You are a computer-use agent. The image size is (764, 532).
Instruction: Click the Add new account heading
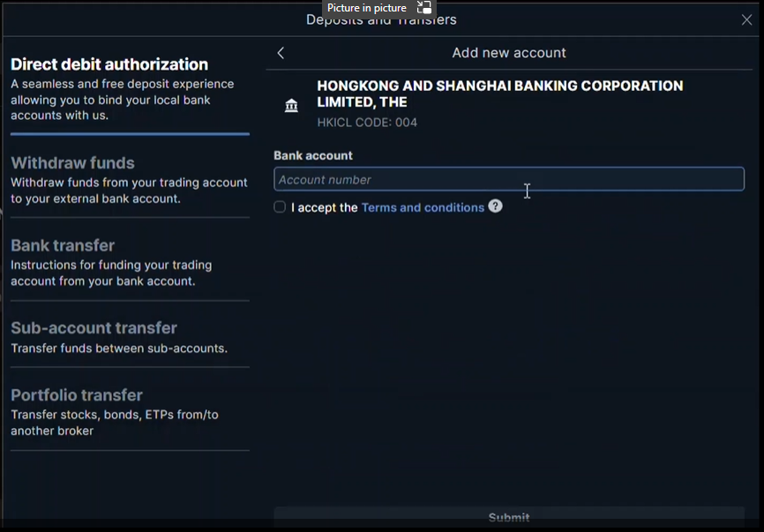[x=509, y=53]
